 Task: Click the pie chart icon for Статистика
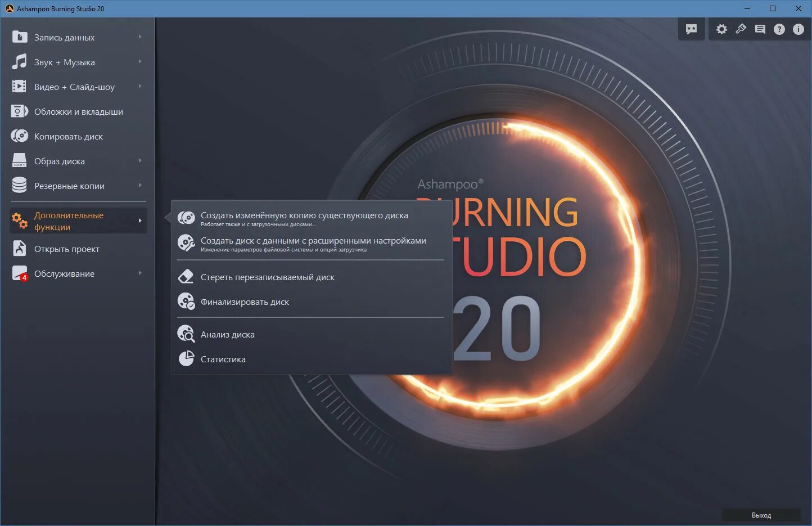(186, 359)
